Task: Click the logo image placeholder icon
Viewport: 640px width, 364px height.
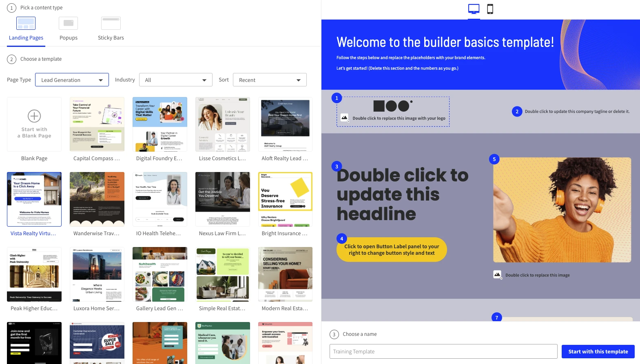Action: click(345, 118)
